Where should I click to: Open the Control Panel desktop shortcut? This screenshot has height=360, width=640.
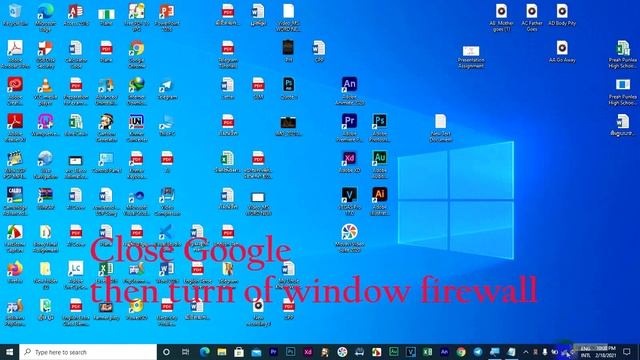tap(106, 163)
